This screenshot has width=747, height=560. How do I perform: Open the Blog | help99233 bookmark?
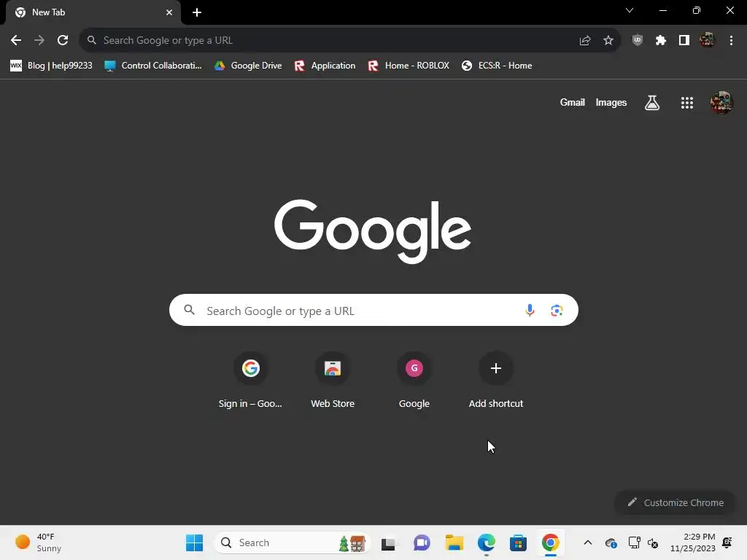(52, 66)
